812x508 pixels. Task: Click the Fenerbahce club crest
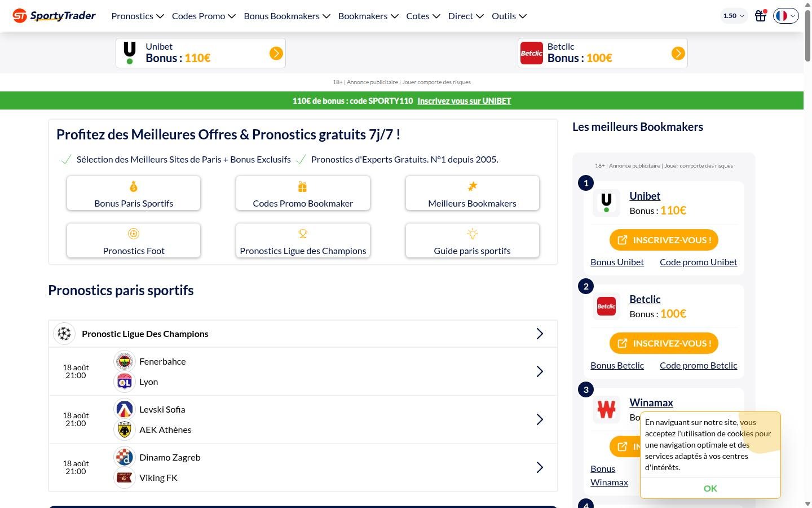125,361
